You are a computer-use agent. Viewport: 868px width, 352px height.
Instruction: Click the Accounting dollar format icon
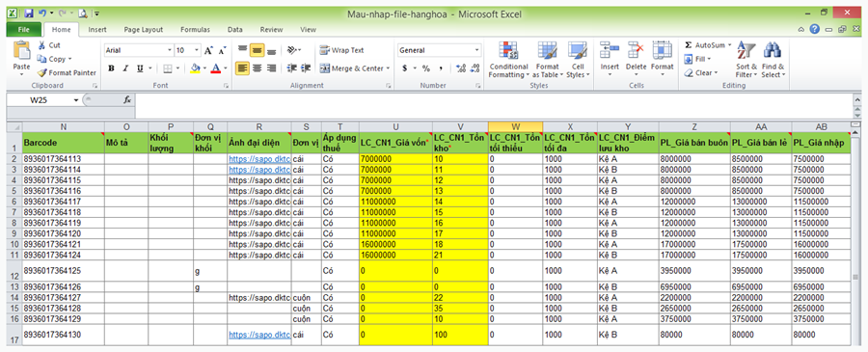pos(405,68)
